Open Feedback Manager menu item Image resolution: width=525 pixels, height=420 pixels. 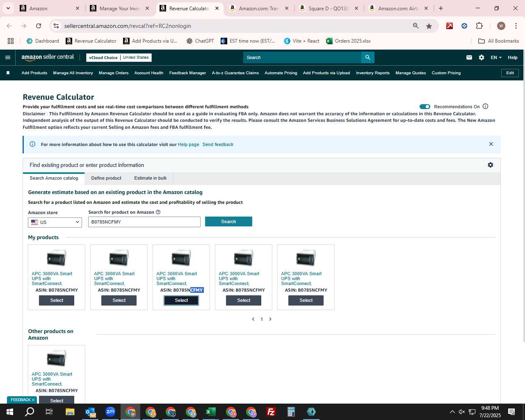tap(187, 73)
